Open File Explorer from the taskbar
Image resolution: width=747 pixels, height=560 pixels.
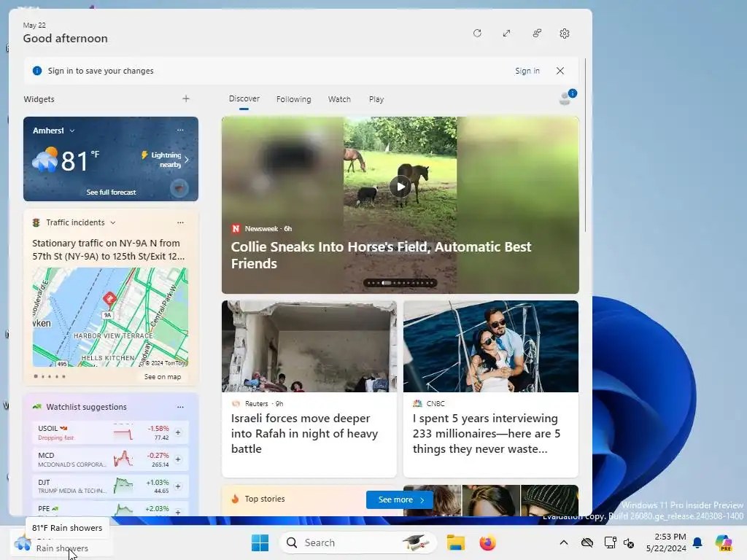455,542
